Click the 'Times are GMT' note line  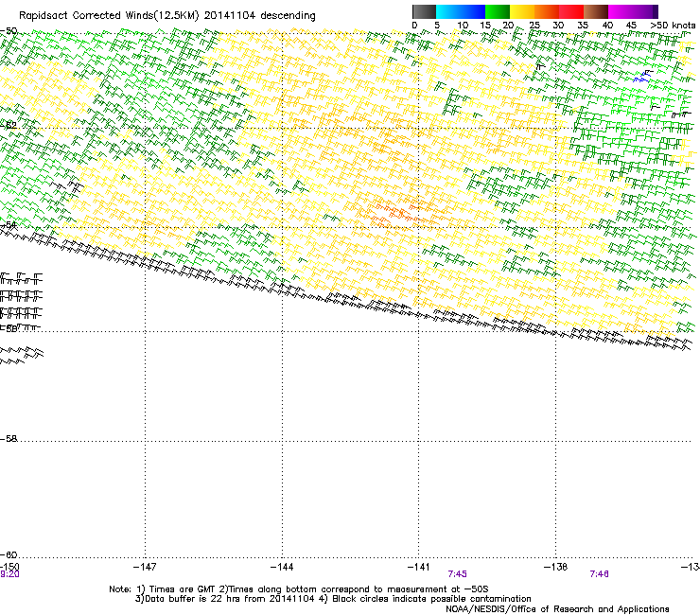(299, 589)
